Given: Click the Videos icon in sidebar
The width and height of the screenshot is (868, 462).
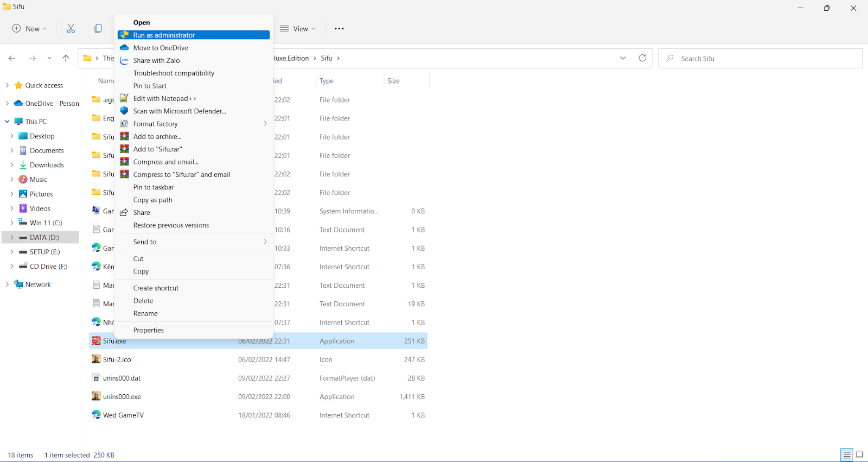Looking at the screenshot, I should pyautogui.click(x=23, y=208).
